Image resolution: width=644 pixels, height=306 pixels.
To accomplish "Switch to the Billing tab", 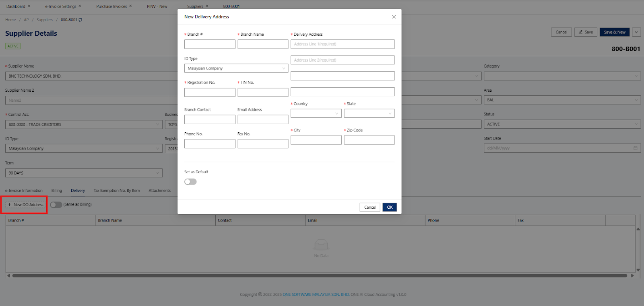I will point(57,191).
